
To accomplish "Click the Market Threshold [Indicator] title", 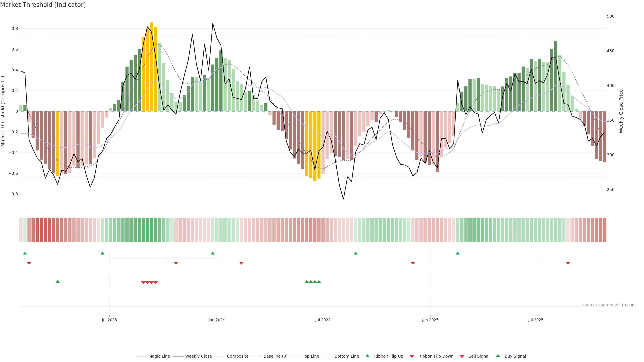I will [43, 5].
